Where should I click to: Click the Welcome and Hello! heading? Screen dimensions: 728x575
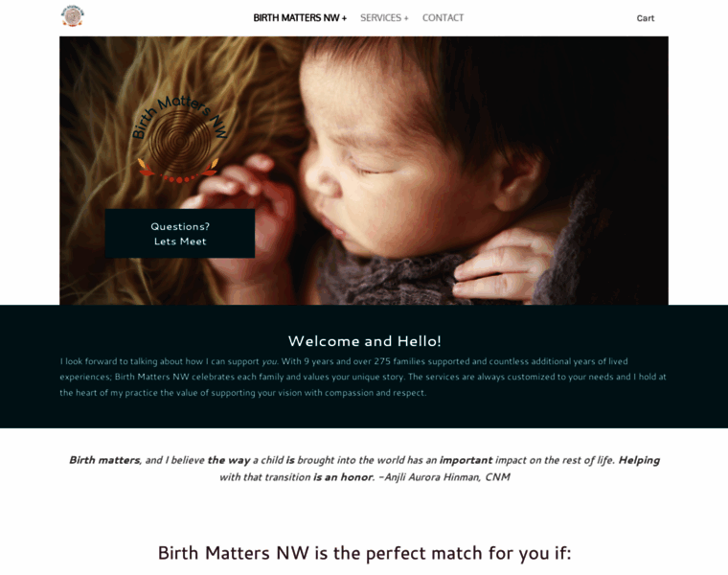[364, 341]
